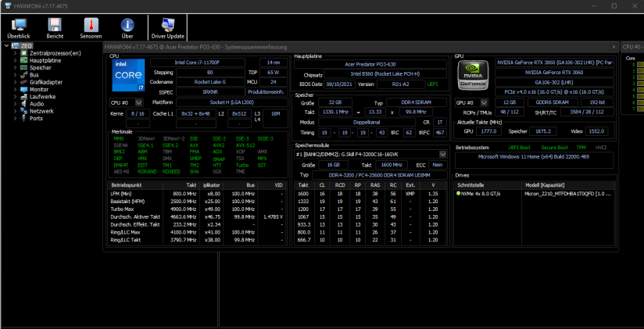
Task: Open the GPU #0 dropdown
Action: click(485, 102)
